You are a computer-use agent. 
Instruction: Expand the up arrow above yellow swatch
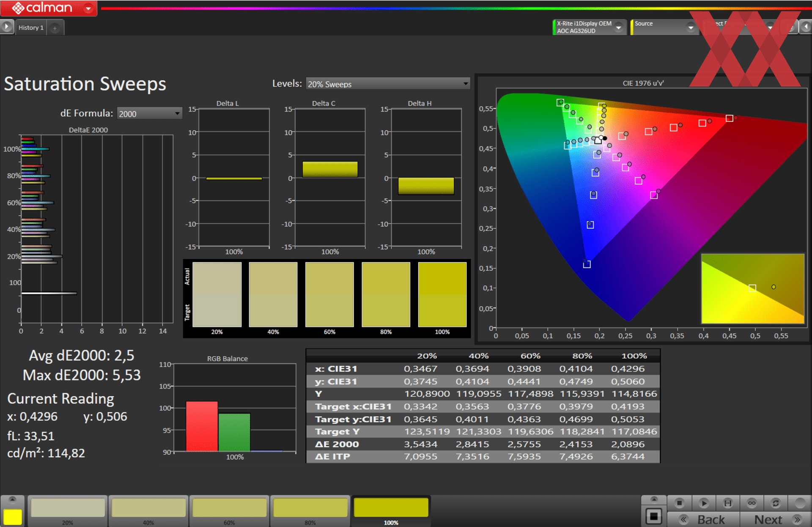(x=13, y=500)
